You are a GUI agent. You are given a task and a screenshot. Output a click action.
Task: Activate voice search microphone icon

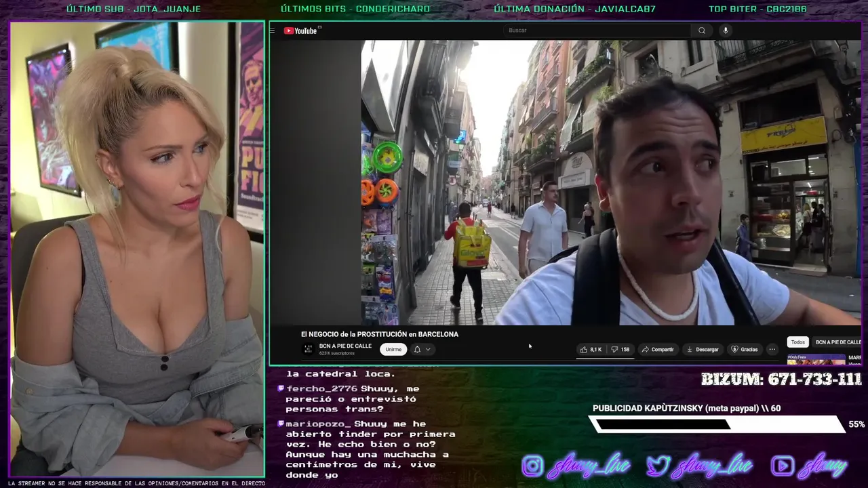(x=725, y=30)
